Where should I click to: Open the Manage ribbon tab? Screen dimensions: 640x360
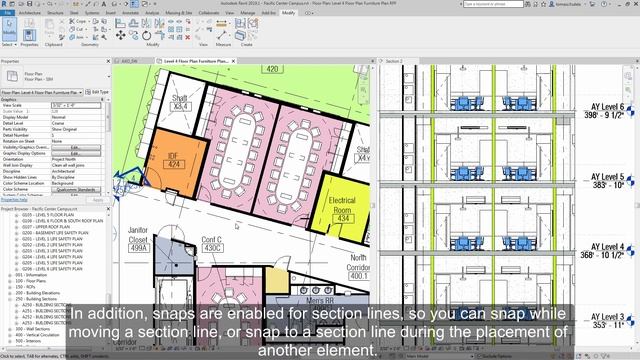[247, 13]
